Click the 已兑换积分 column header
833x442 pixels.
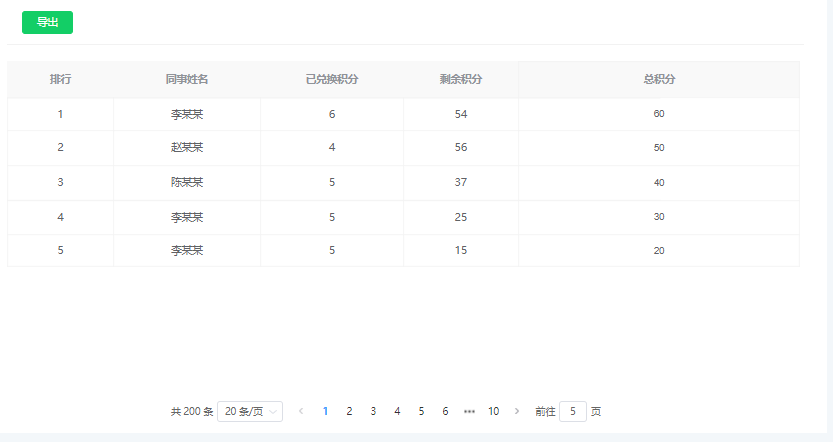[332, 79]
